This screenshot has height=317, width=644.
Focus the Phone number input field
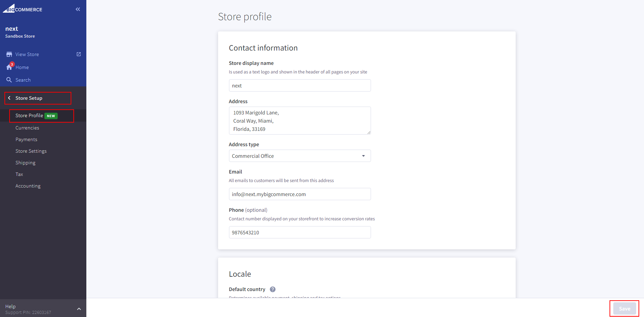point(299,233)
